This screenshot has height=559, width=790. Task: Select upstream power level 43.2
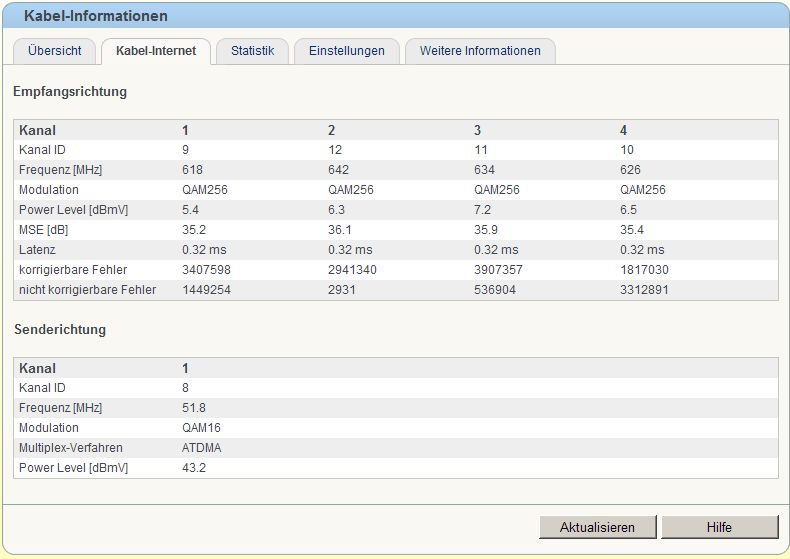[194, 468]
